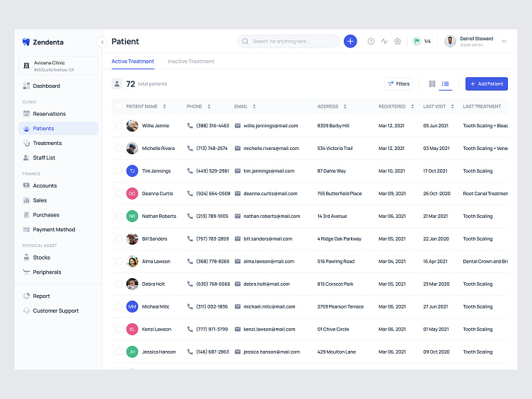Open the Filters button
This screenshot has height=399, width=532.
pos(398,83)
